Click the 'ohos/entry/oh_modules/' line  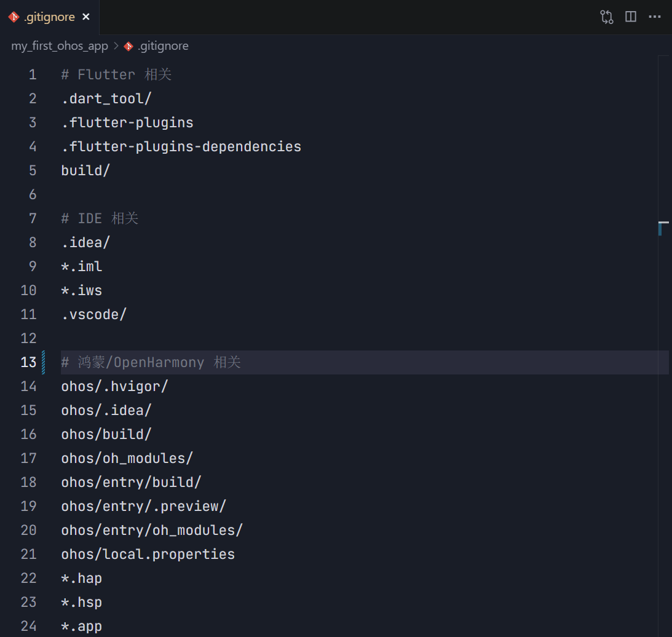[152, 530]
